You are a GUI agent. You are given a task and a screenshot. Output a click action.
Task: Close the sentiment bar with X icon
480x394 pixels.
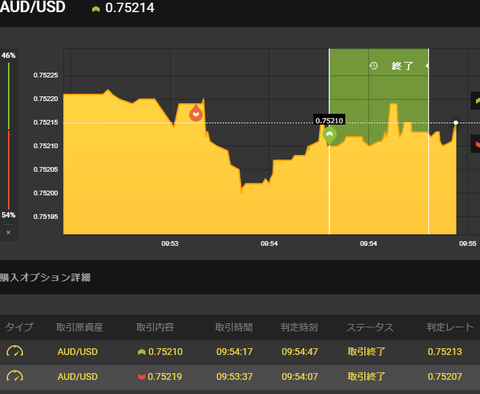click(9, 232)
